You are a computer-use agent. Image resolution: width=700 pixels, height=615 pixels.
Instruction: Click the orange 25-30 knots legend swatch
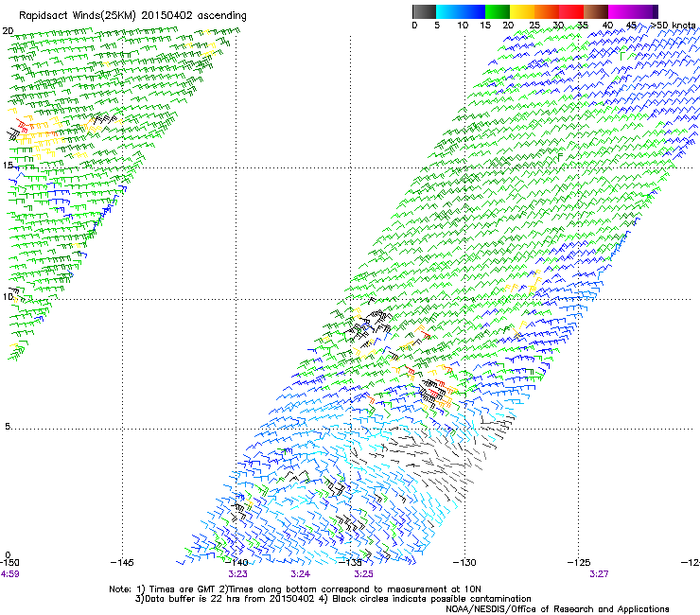[547, 11]
